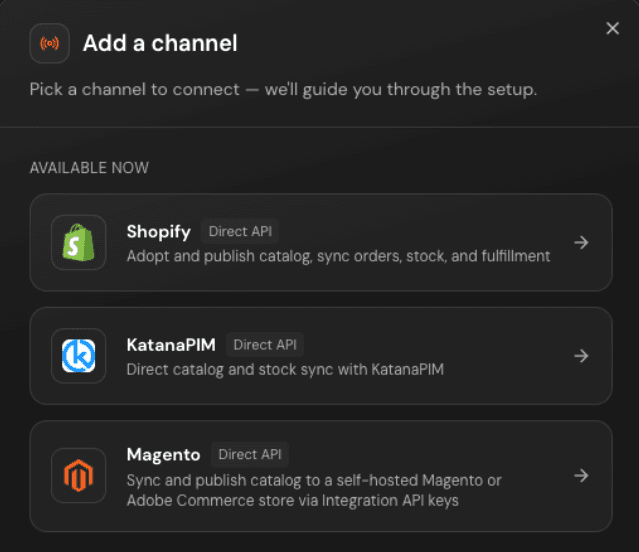The height and width of the screenshot is (552, 639).
Task: Click 'Direct catalog and stock sync' description
Action: pyautogui.click(x=285, y=369)
